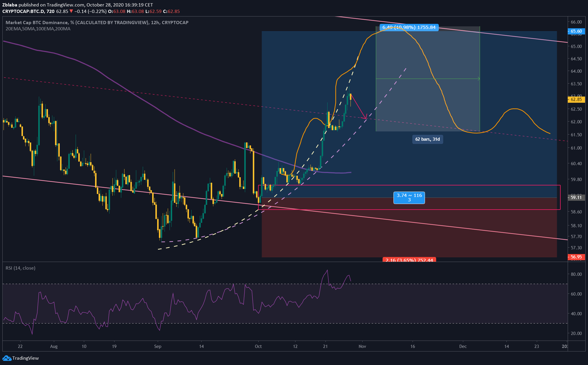Image resolution: width=588 pixels, height=365 pixels.
Task: Click the 60.40 price scale value
Action: [576, 164]
